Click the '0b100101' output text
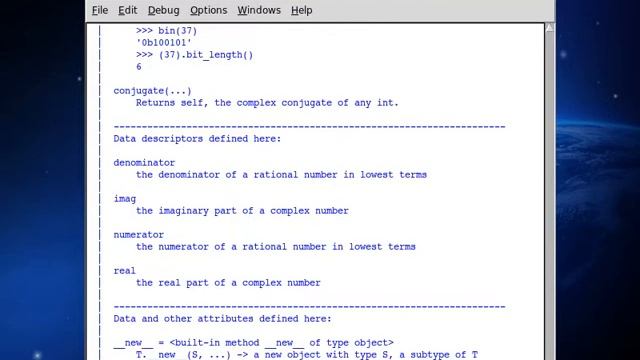Image resolution: width=640 pixels, height=360 pixels. [163, 43]
